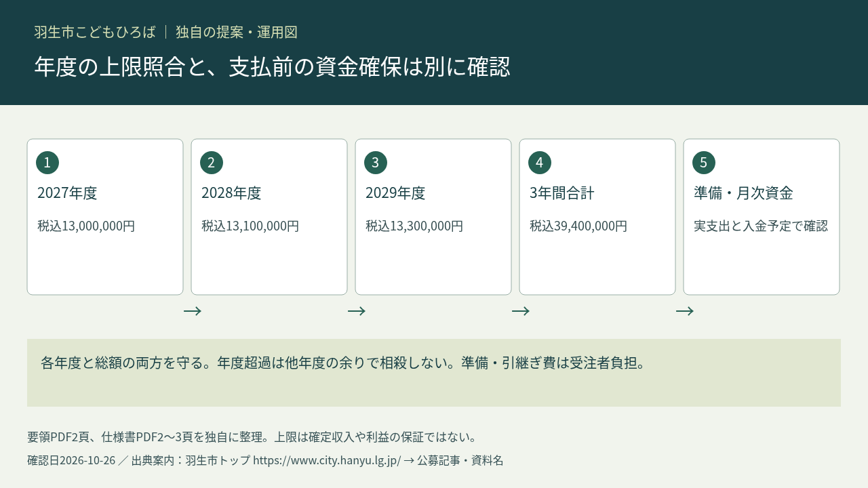Click the text 実支出と入金予定で確認
This screenshot has width=868, height=488.
click(x=761, y=226)
